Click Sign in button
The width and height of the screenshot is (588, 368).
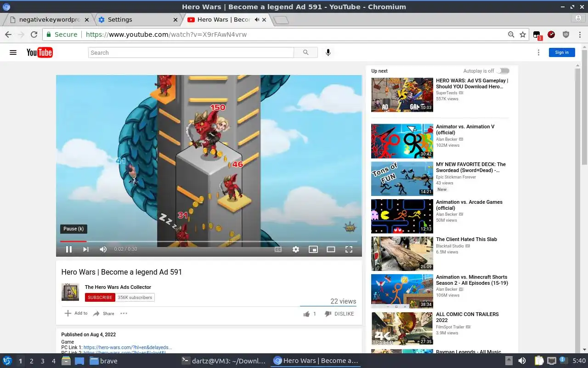click(562, 52)
